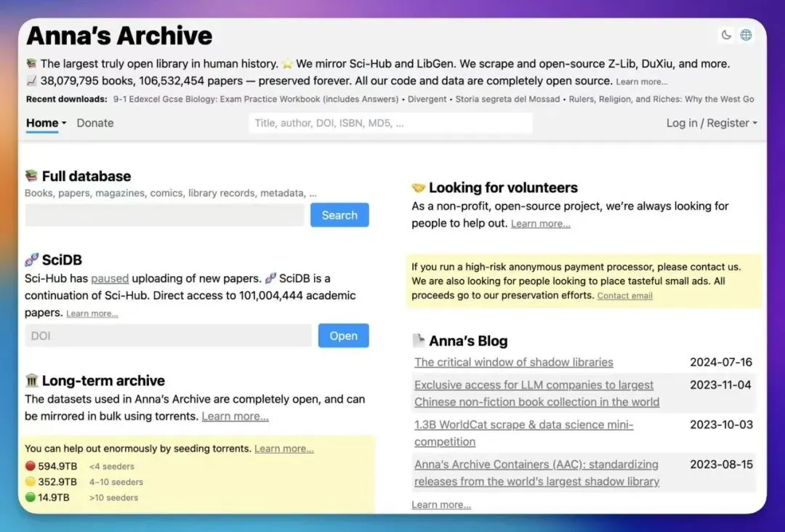Image resolution: width=785 pixels, height=532 pixels.
Task: Click the chart icon before 38,079,795 books
Action: (x=31, y=81)
